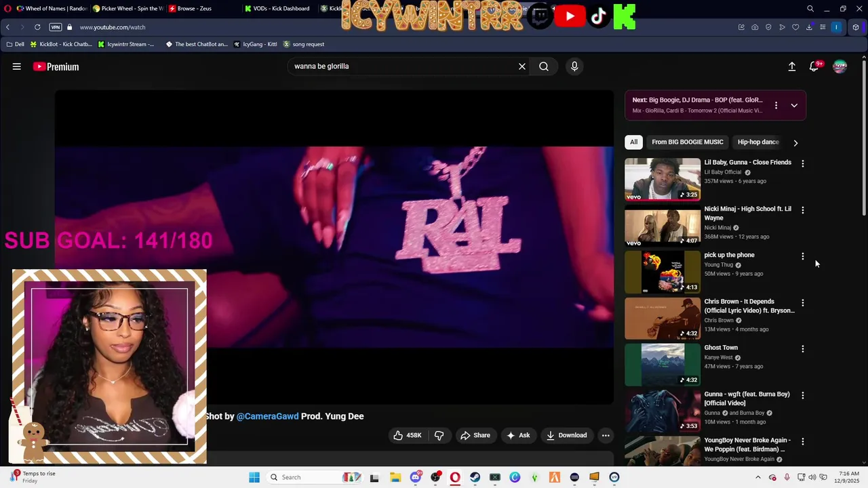Viewport: 868px width, 488px height.
Task: Go back with browser back arrow
Action: coord(7,27)
